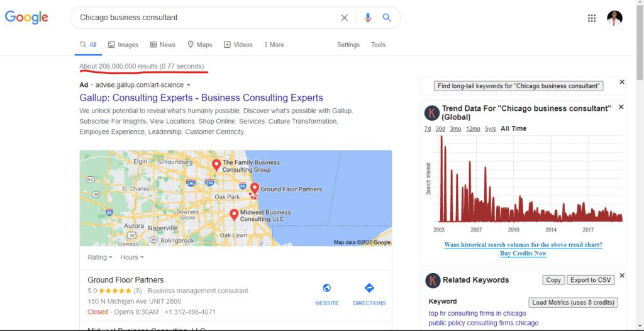The height and width of the screenshot is (331, 644).
Task: Start voice search with the microphone icon
Action: tap(367, 18)
